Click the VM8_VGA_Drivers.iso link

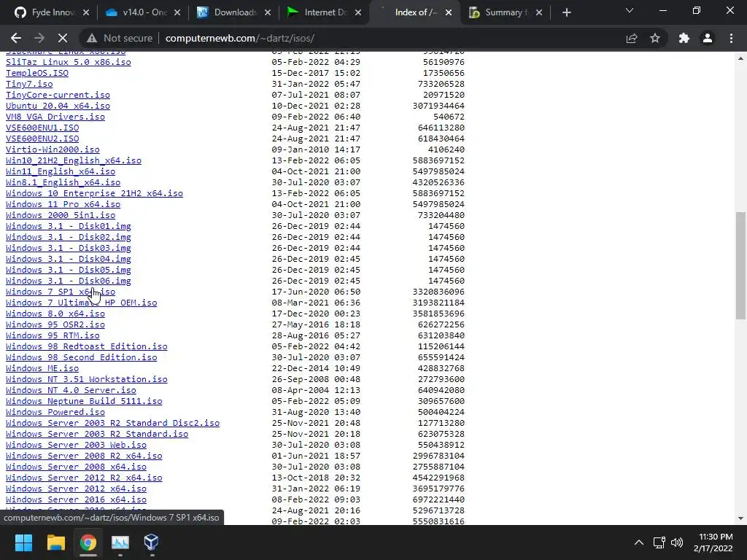tap(55, 117)
